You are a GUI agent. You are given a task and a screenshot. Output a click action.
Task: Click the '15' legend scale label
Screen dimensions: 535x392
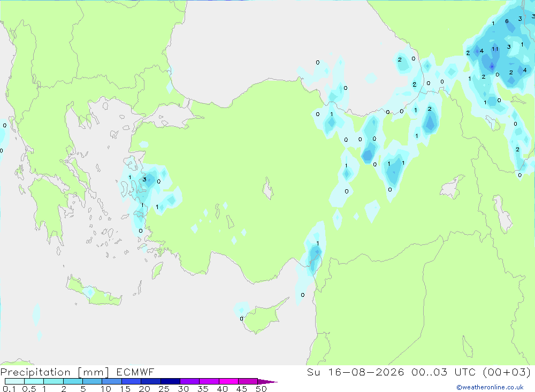125,389
